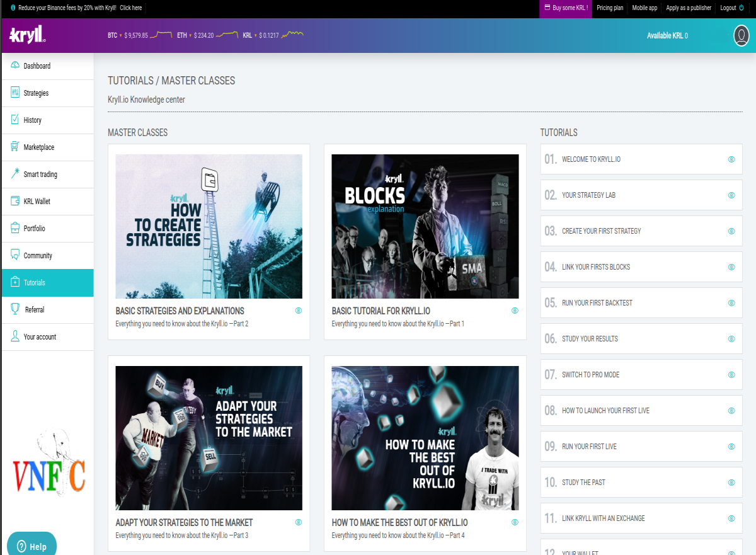The width and height of the screenshot is (756, 555).
Task: Open the BTC price ticker arrow
Action: click(x=121, y=36)
